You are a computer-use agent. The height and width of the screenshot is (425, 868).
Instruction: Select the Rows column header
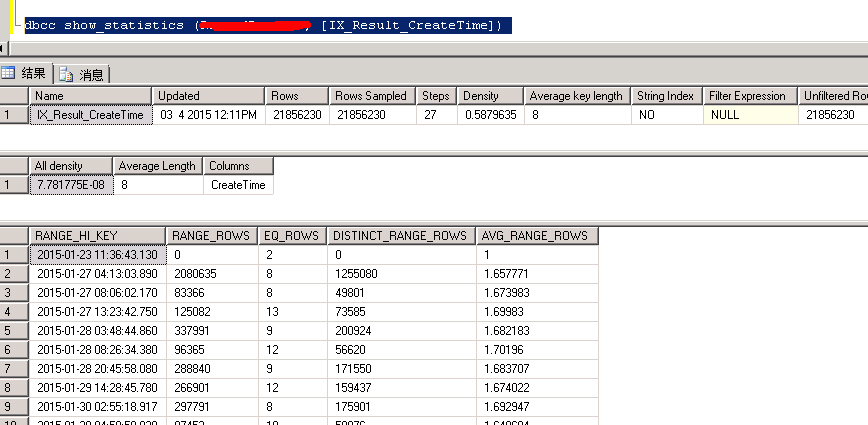point(297,96)
